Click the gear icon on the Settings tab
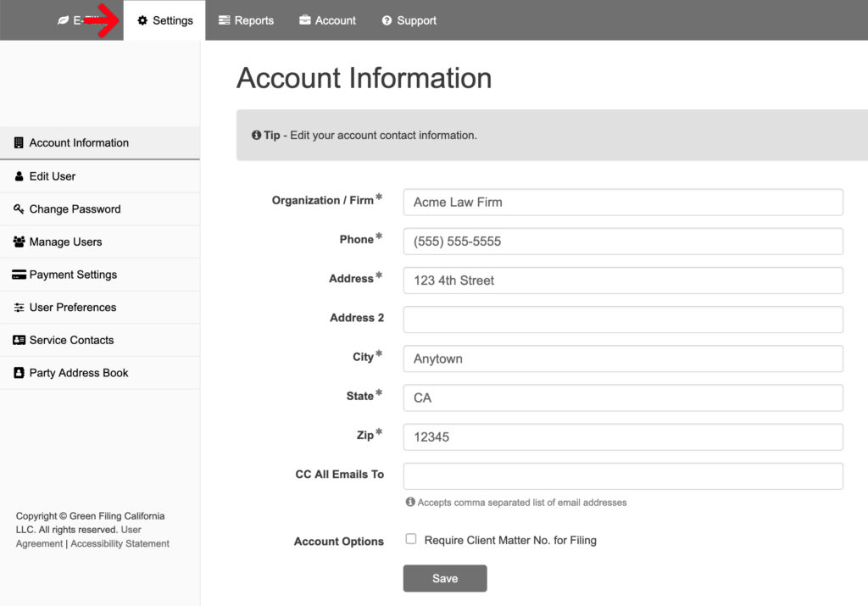Screen dimensions: 868x606 pos(143,19)
